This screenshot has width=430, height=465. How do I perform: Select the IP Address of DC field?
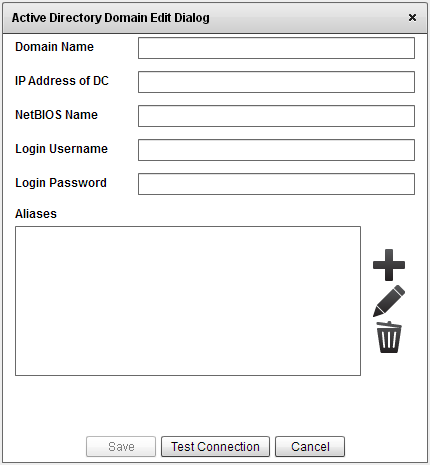pyautogui.click(x=276, y=82)
